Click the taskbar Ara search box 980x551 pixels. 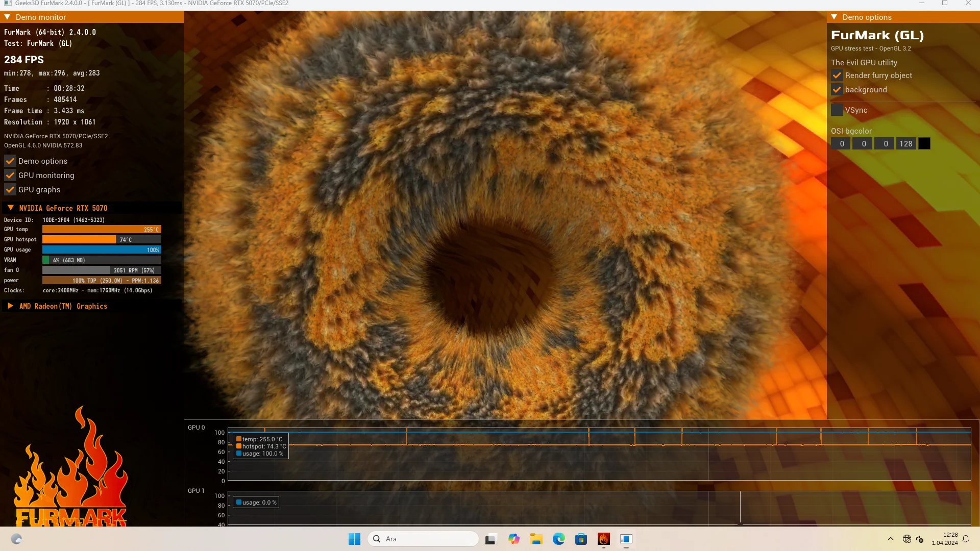coord(424,539)
